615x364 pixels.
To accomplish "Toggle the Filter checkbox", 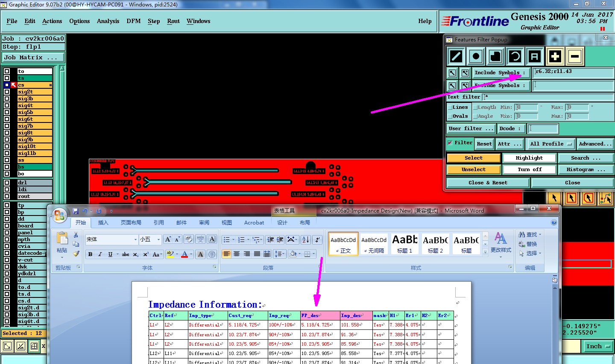I will pos(450,143).
